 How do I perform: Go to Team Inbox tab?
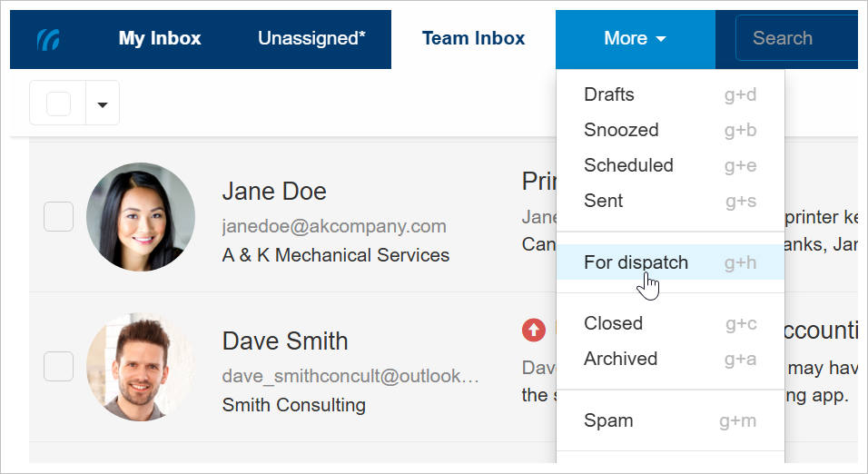473,39
